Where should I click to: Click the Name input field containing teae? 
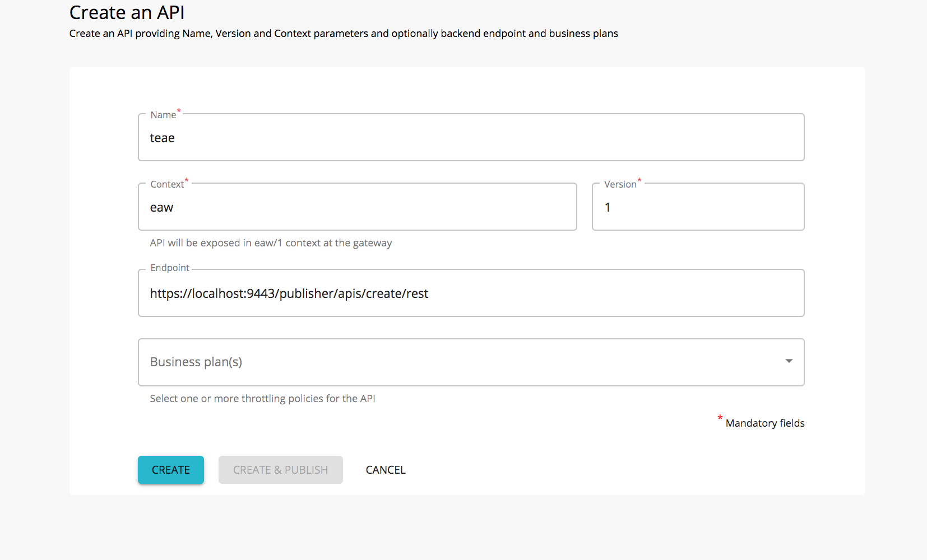(x=471, y=138)
